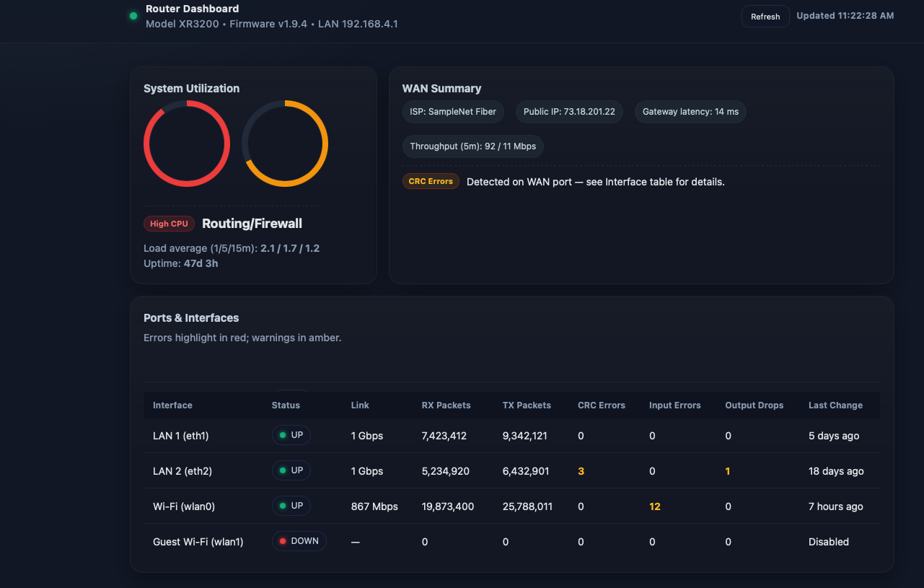The image size is (924, 588).
Task: Click the ISP: SampleNet Fiber chip
Action: click(453, 112)
